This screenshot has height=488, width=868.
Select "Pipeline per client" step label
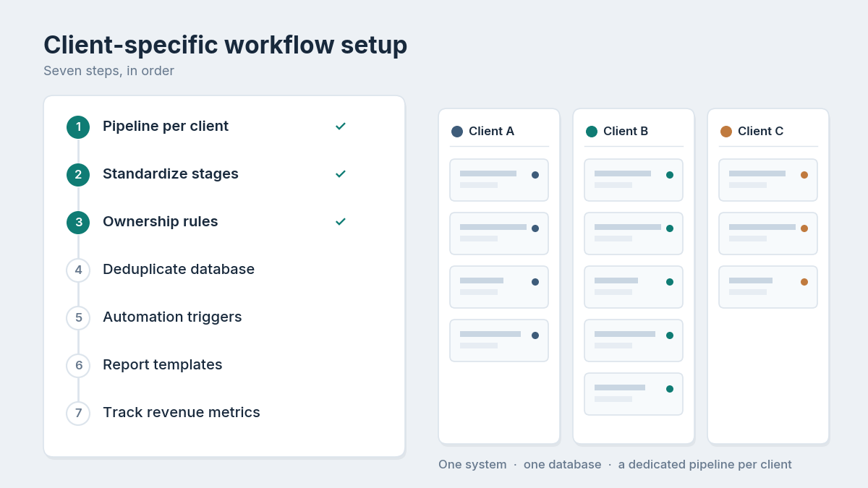click(166, 127)
